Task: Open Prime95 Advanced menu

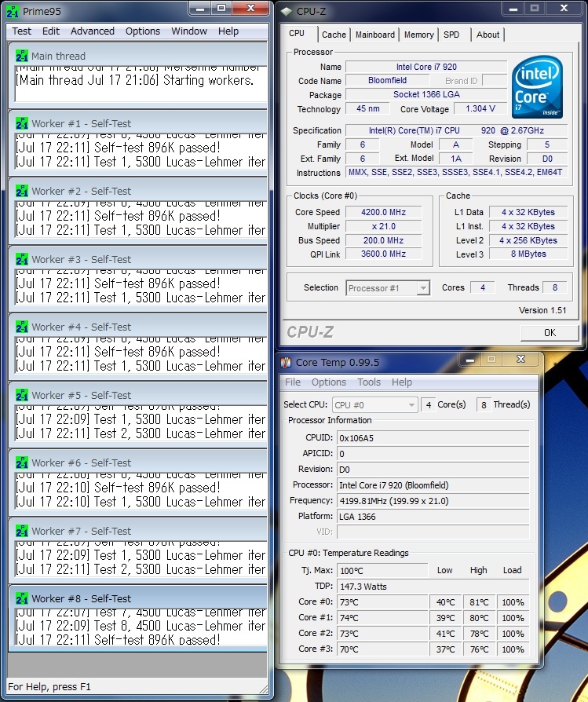Action: click(92, 31)
